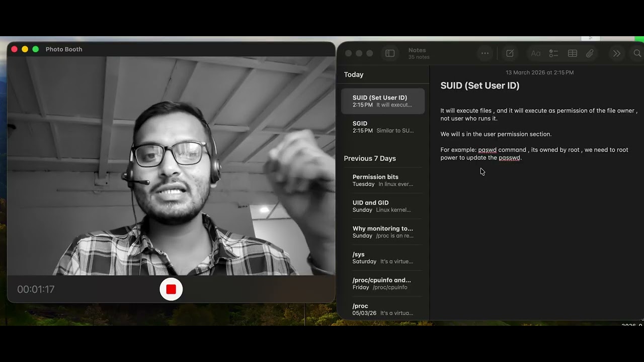The width and height of the screenshot is (644, 362).
Task: Select the SUID (Set User ID) note in list
Action: click(x=383, y=101)
